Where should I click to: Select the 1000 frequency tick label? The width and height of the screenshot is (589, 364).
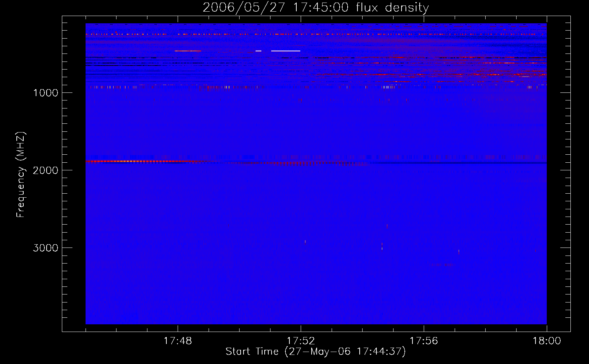[46, 93]
